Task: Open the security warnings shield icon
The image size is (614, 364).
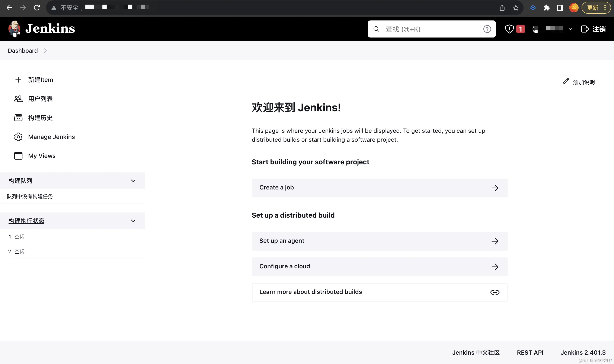Action: pos(509,29)
